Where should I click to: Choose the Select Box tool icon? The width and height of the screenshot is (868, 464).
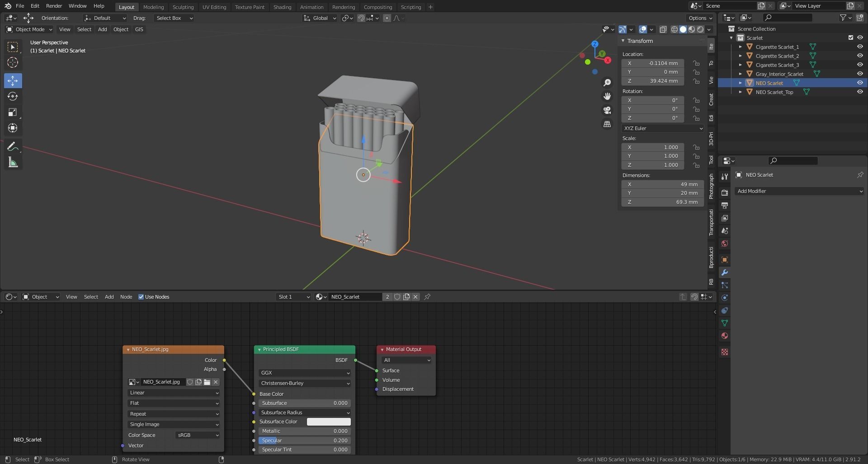click(x=13, y=47)
